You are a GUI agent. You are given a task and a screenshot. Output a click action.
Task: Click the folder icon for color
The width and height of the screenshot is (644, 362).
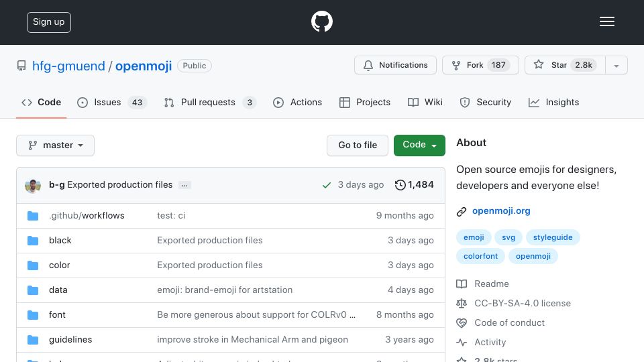pos(33,265)
